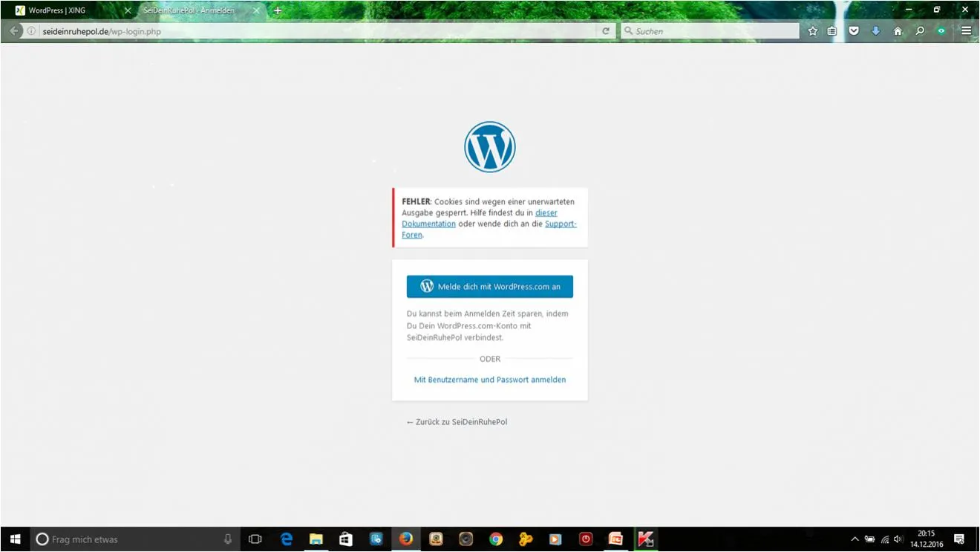Screen dimensions: 980x552
Task: Click the WordPress logo above the login form
Action: point(490,147)
